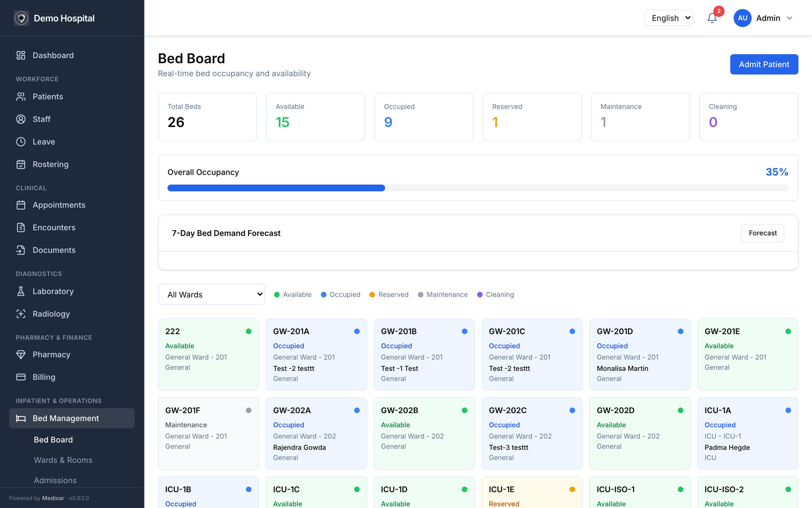Select the GW-201C bed card

coord(532,354)
